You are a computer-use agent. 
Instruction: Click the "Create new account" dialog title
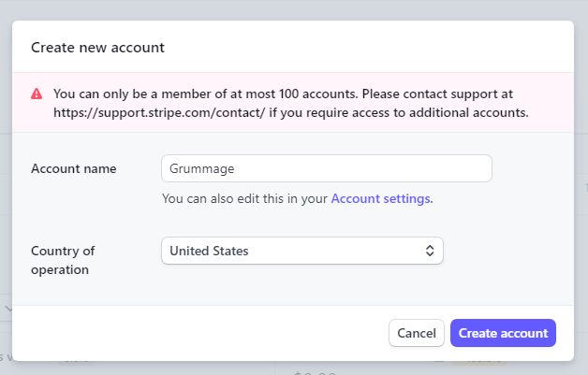pos(97,47)
